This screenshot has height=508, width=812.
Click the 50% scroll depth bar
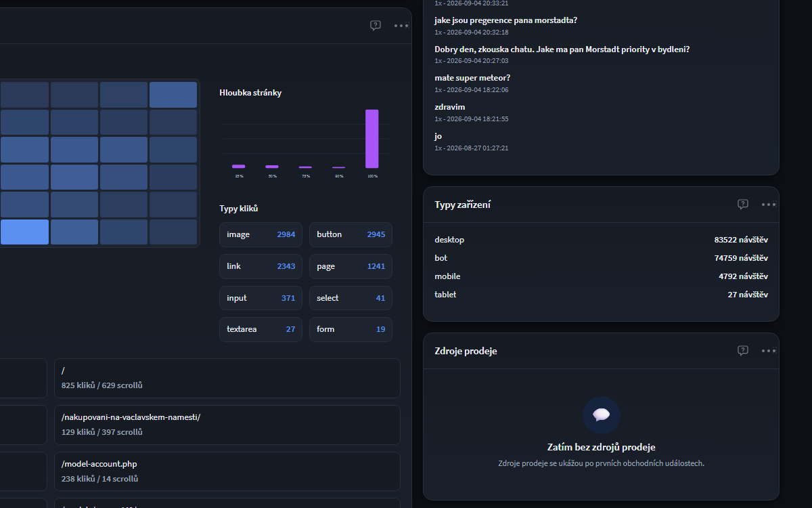(x=272, y=167)
